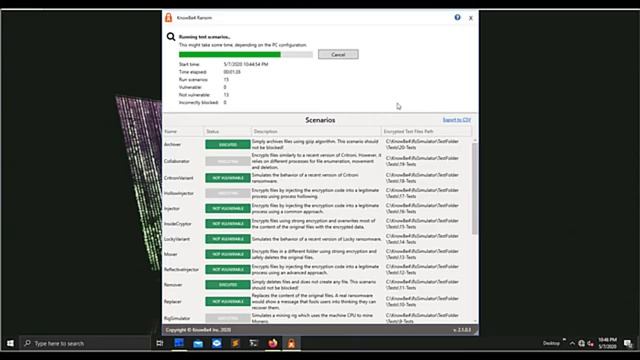The height and width of the screenshot is (360, 640).
Task: Click the ReflectiveInjector Not Vulnerable badge
Action: tap(228, 269)
